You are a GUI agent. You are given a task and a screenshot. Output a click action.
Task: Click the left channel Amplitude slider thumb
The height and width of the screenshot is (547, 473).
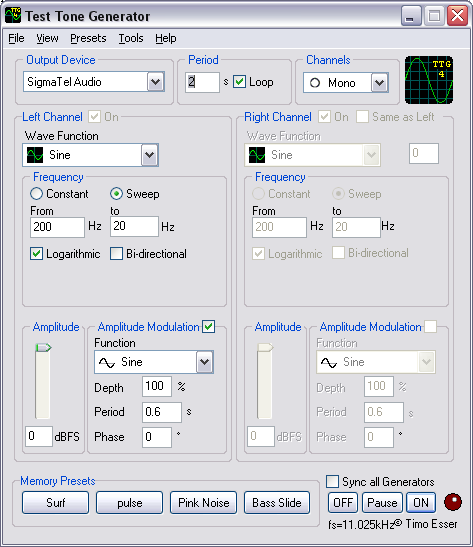[43, 347]
